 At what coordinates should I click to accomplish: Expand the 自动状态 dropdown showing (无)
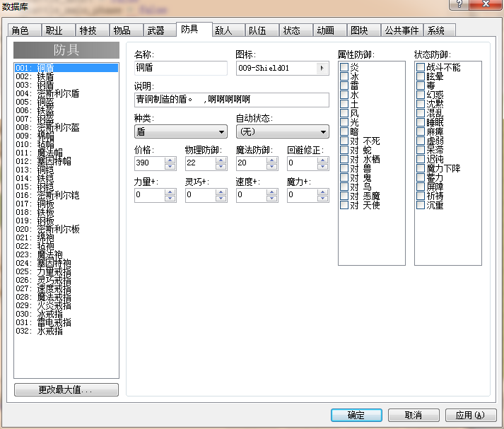pyautogui.click(x=283, y=131)
